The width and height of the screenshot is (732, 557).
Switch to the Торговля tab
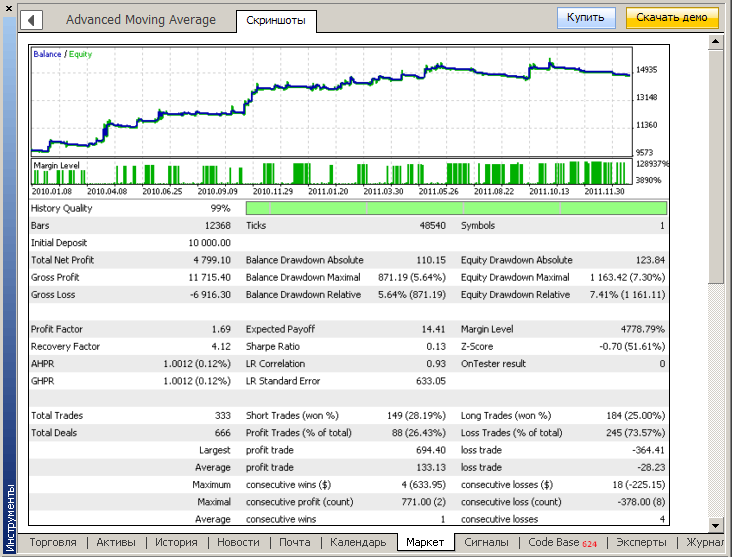click(x=53, y=542)
